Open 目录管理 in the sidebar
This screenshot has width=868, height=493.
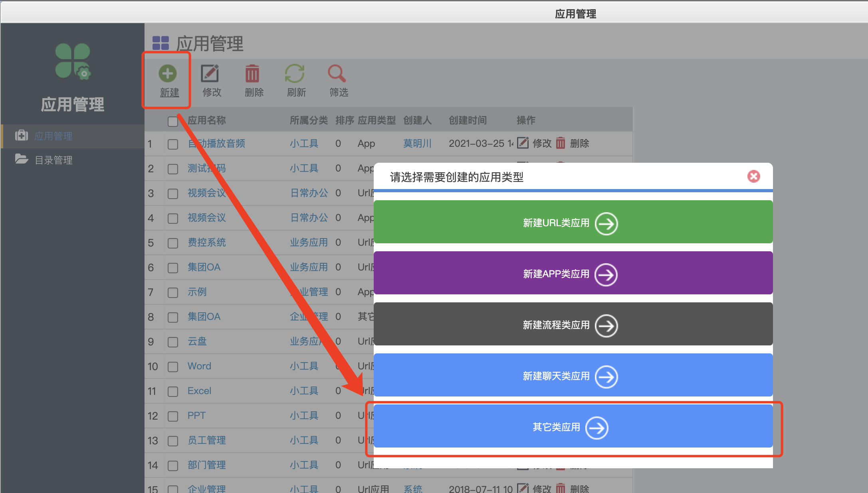click(54, 160)
